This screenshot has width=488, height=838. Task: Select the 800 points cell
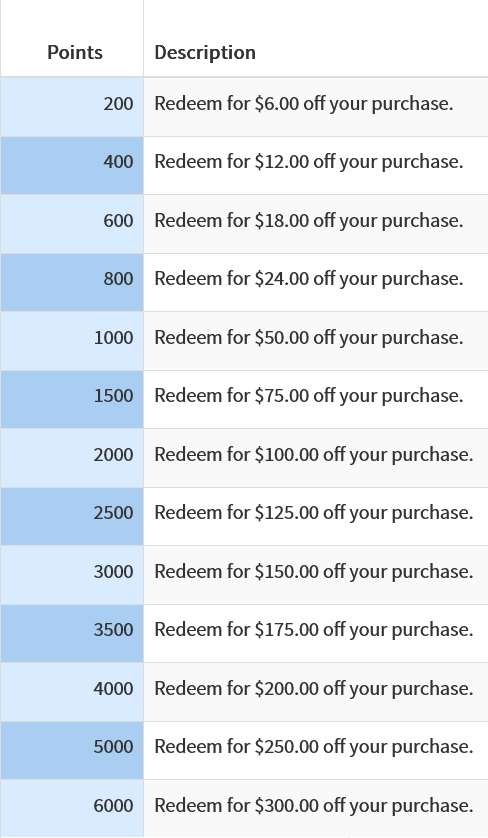click(x=72, y=283)
